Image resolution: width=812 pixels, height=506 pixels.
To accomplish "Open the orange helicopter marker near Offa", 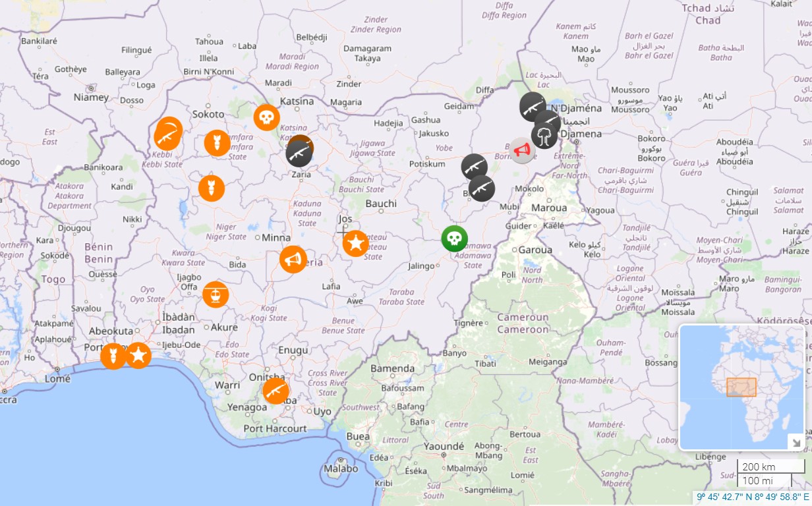I will (x=216, y=295).
